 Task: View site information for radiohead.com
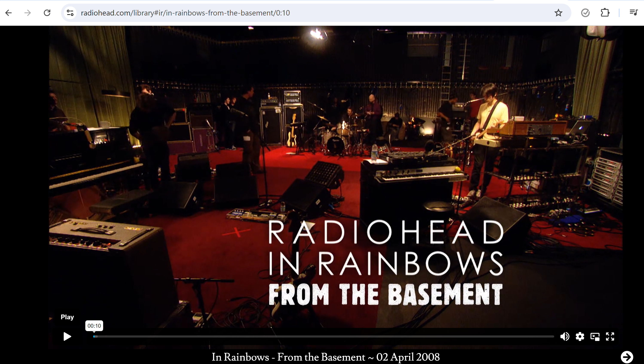click(x=70, y=13)
